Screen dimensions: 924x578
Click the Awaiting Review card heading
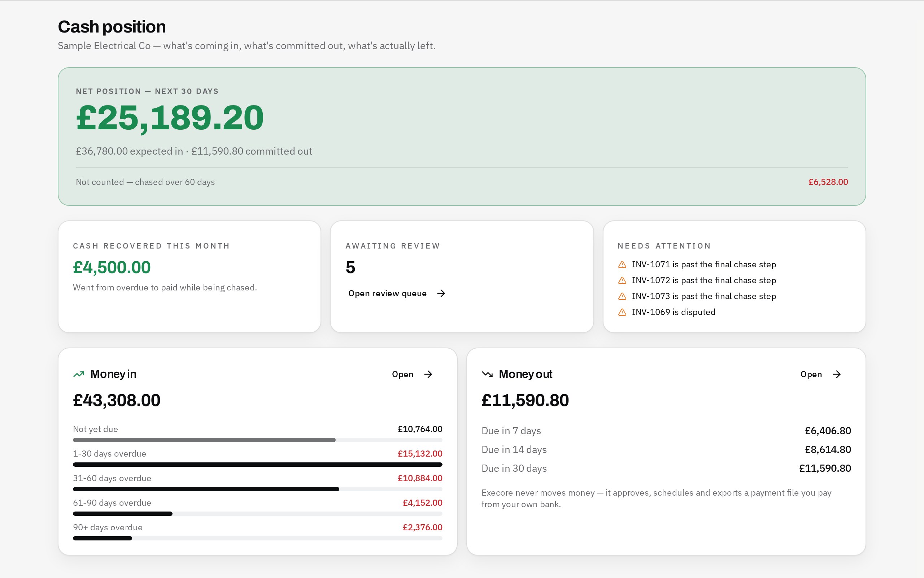(393, 246)
